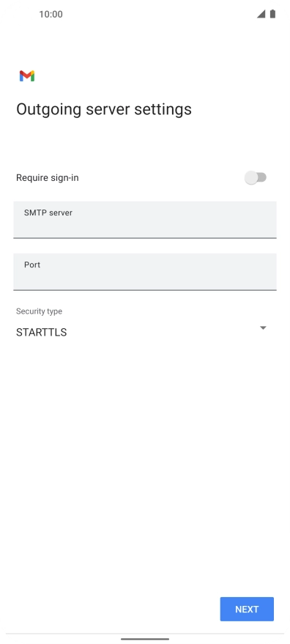The image size is (290, 644).
Task: Focus the SMTP server input field
Action: [x=145, y=220]
